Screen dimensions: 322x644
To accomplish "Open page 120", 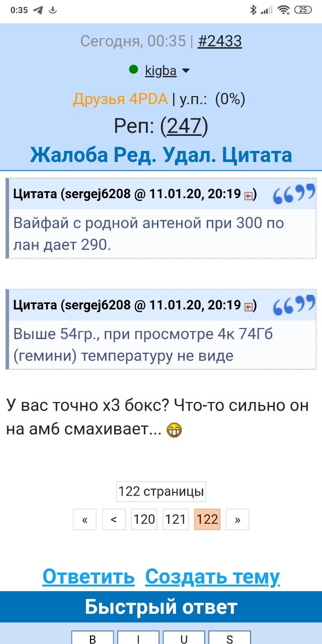I will (x=144, y=520).
